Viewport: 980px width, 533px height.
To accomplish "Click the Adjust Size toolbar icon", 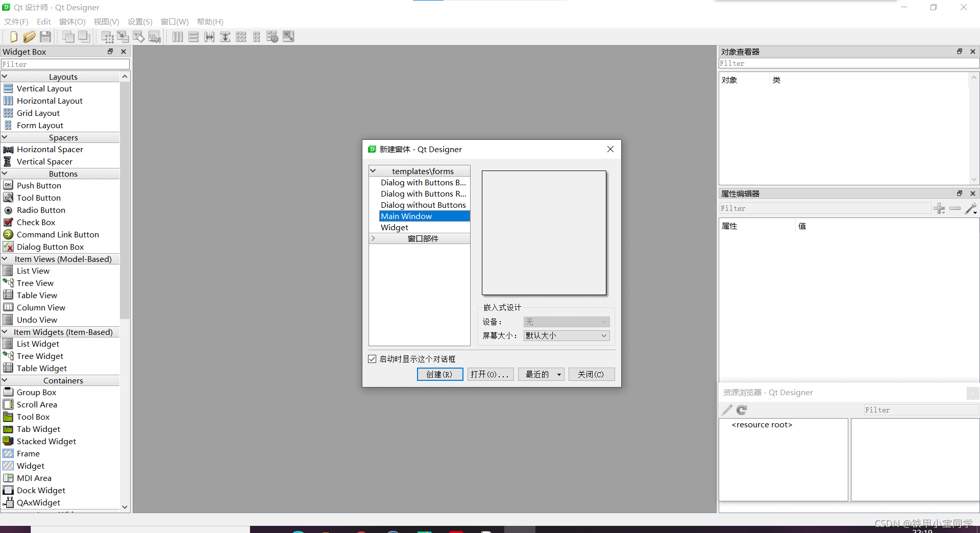I will coord(288,37).
